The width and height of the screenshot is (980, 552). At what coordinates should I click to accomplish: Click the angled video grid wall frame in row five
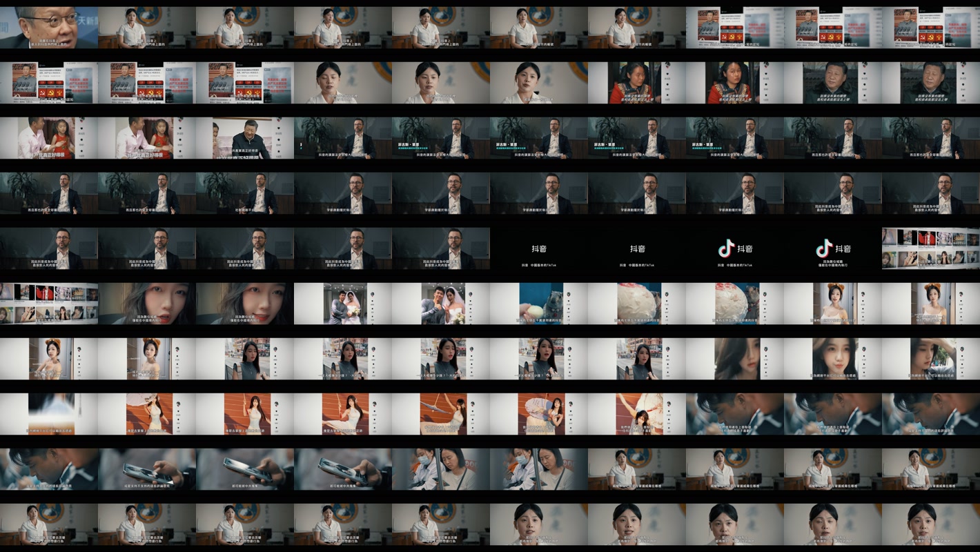[930, 248]
